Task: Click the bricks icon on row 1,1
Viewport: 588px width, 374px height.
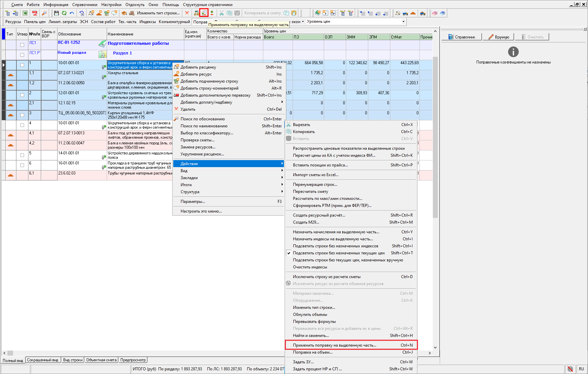Action: coord(11,75)
